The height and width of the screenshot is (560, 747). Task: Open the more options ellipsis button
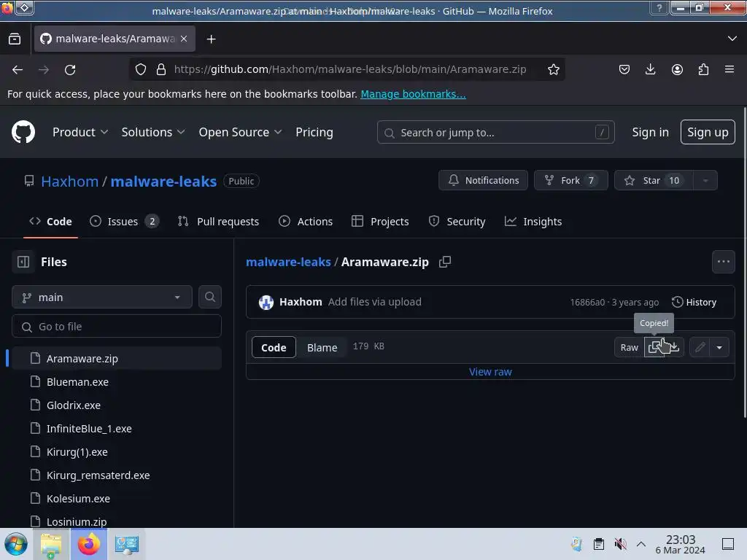(723, 262)
